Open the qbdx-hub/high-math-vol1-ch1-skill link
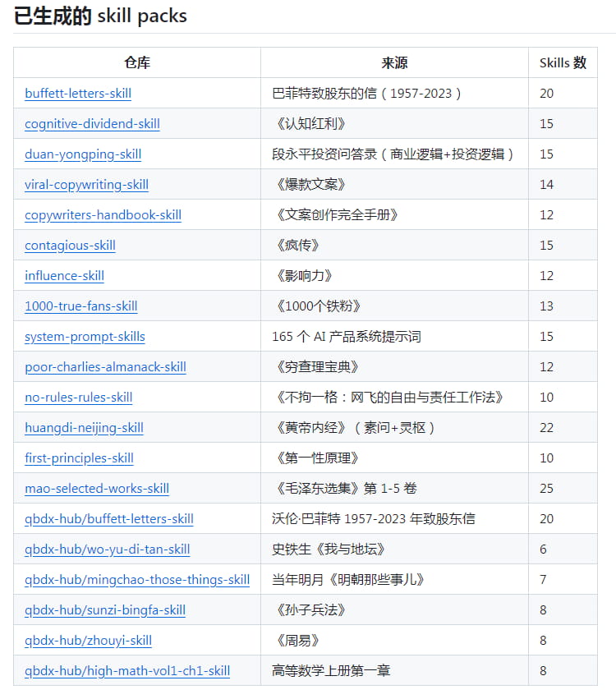The image size is (616, 699). (x=127, y=670)
